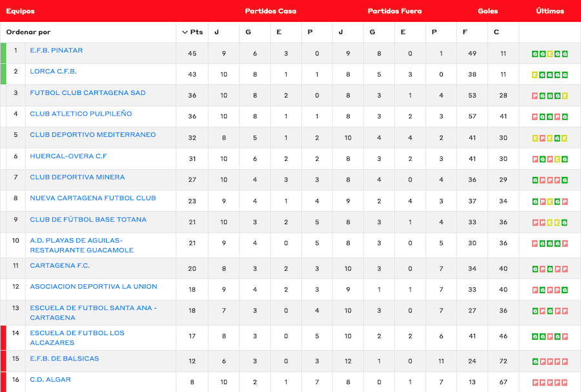Open the CARTAGENA F.C. team link
The image size is (581, 392).
point(59,265)
